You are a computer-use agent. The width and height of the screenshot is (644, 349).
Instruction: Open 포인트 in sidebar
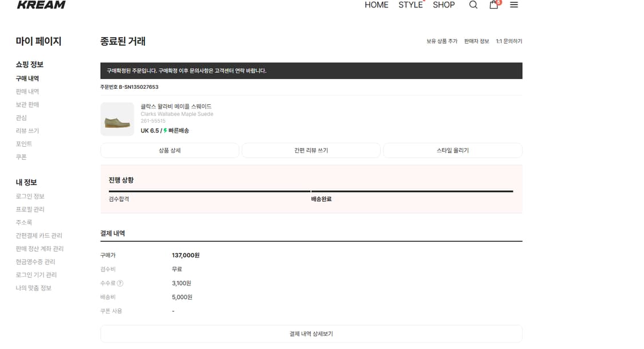pyautogui.click(x=24, y=144)
